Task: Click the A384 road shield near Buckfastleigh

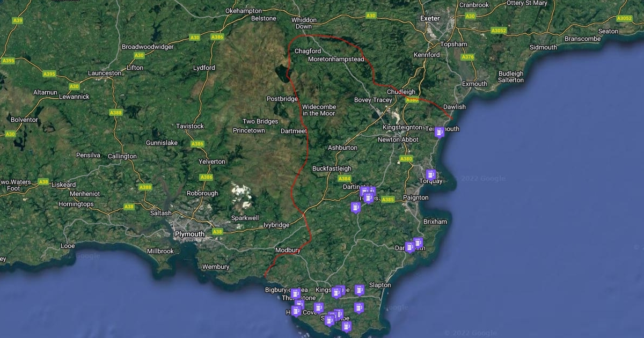Action: point(345,179)
